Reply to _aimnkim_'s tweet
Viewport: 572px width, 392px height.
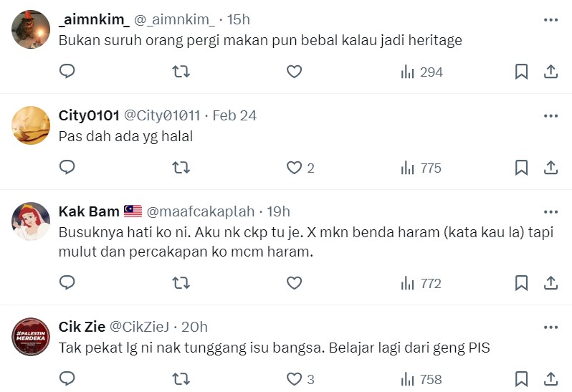click(67, 72)
